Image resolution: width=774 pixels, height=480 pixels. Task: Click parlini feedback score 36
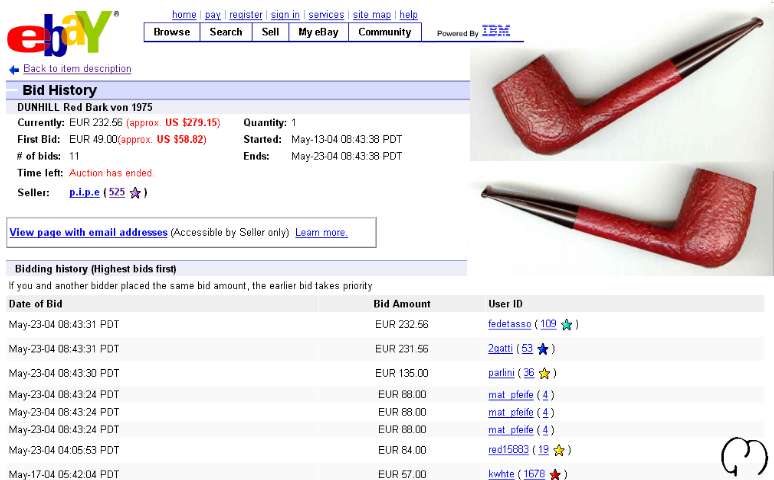point(529,373)
